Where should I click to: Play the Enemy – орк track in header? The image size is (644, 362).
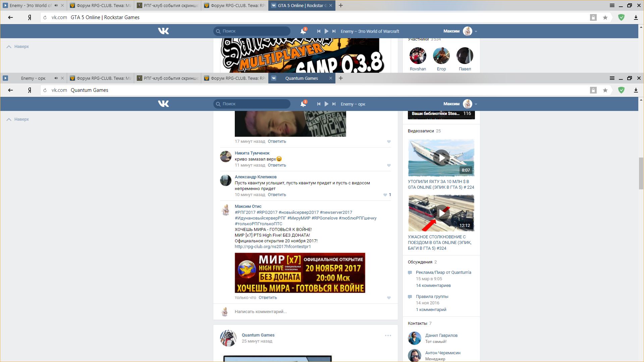click(326, 104)
